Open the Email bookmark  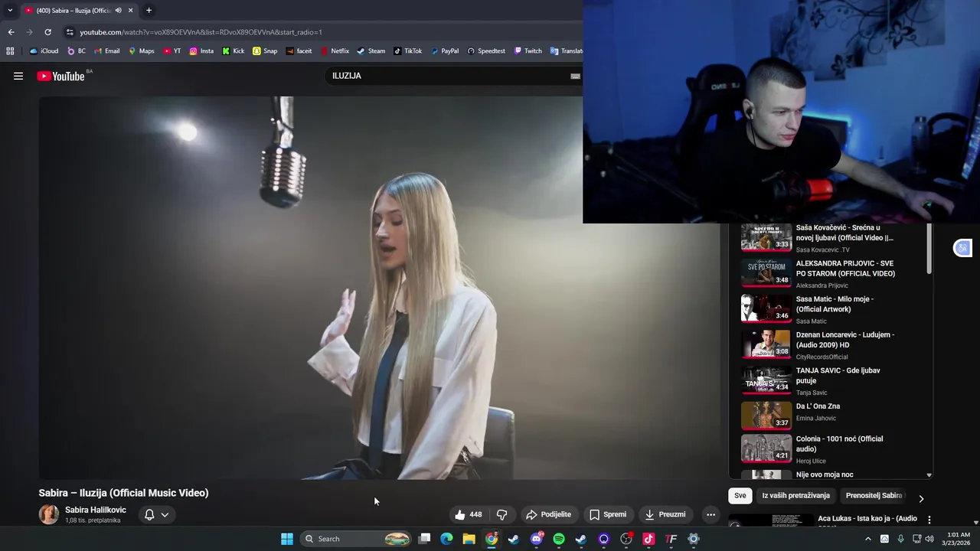point(107,51)
